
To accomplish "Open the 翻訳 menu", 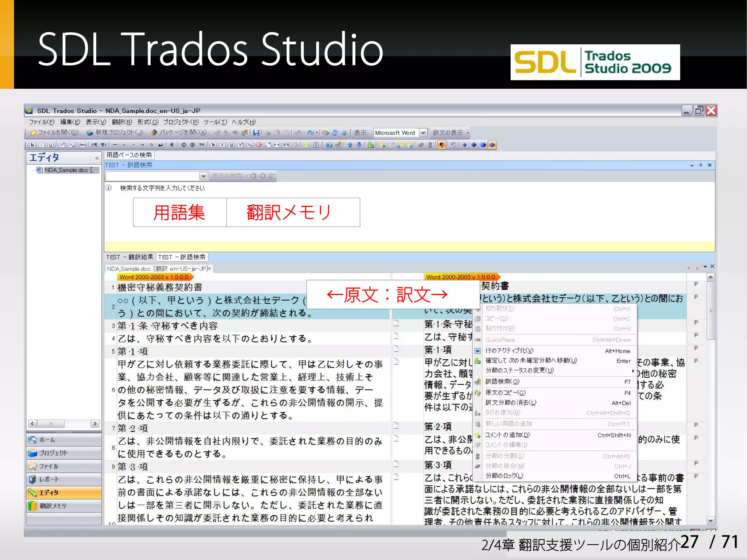I will (x=122, y=122).
